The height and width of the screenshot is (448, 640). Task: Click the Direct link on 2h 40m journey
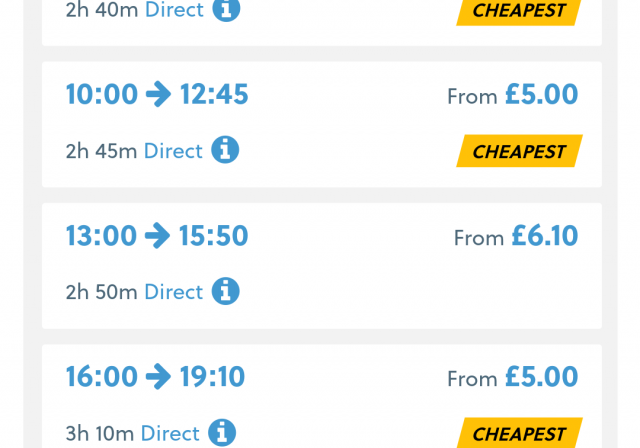click(x=174, y=9)
